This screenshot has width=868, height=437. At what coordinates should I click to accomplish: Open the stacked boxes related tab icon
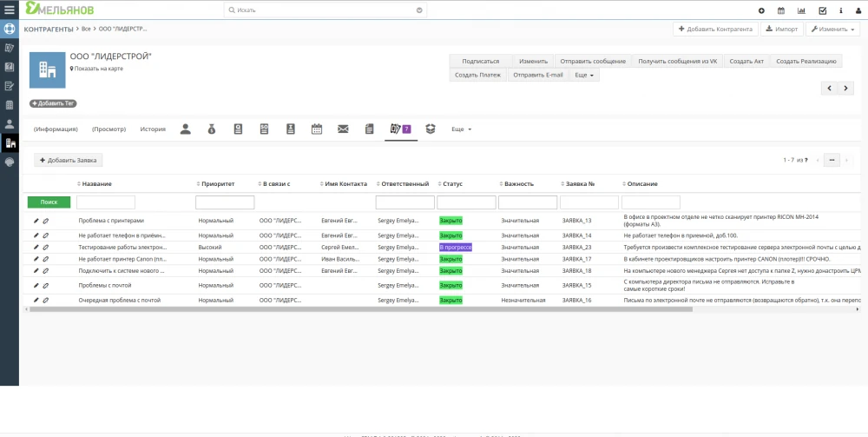click(x=431, y=129)
